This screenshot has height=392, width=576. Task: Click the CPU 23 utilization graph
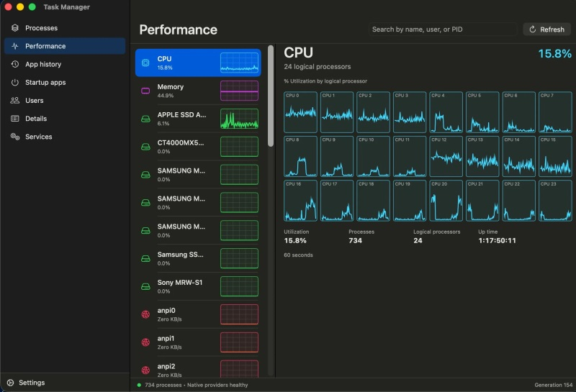[x=555, y=201]
